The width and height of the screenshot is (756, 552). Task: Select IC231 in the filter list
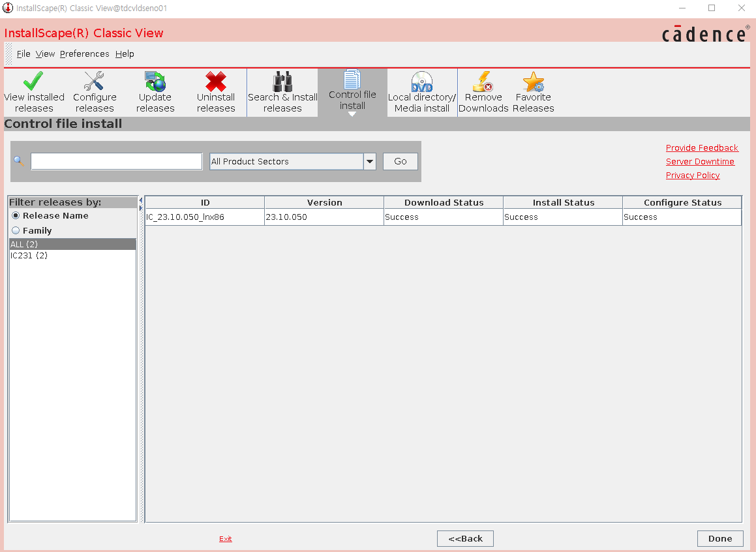coord(29,255)
